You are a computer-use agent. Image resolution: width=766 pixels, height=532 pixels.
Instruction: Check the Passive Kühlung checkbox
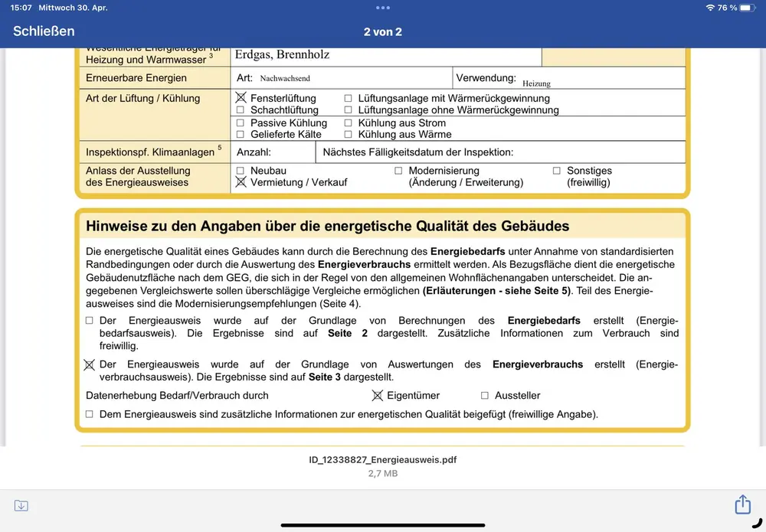[x=240, y=123]
